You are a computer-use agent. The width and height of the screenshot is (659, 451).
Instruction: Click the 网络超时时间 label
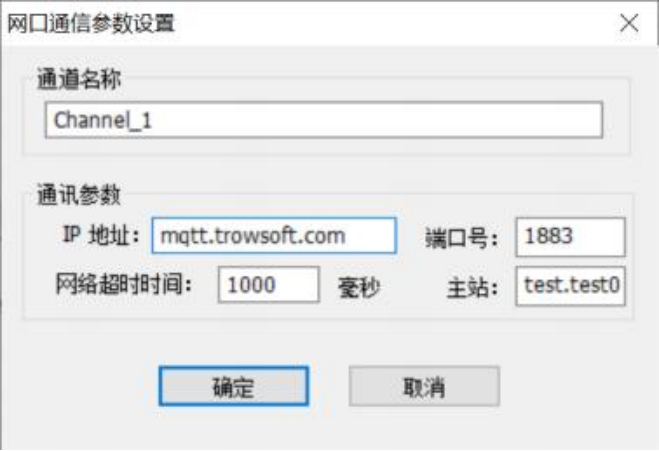click(x=124, y=285)
